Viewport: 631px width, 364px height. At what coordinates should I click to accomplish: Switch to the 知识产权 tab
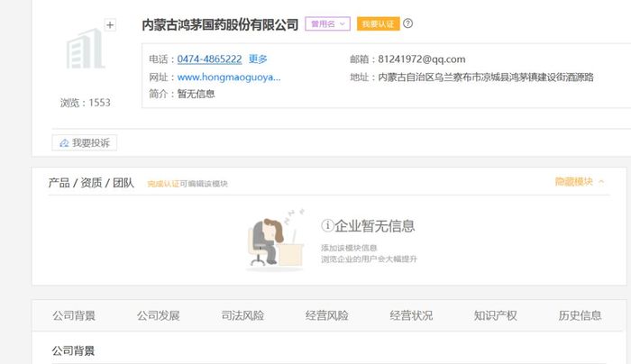pos(496,315)
